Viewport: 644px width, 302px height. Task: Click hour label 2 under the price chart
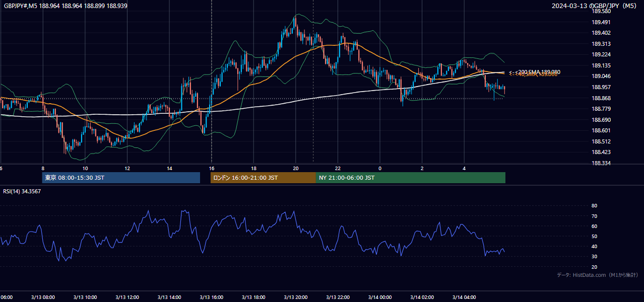(x=422, y=168)
